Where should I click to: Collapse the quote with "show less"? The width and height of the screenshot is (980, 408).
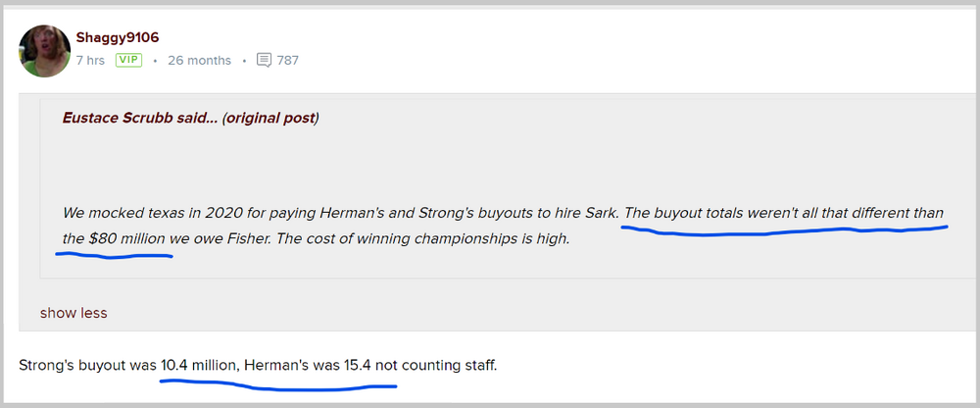click(x=73, y=313)
